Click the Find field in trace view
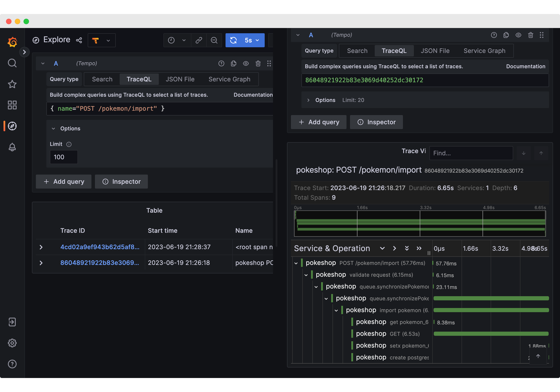 tap(471, 153)
